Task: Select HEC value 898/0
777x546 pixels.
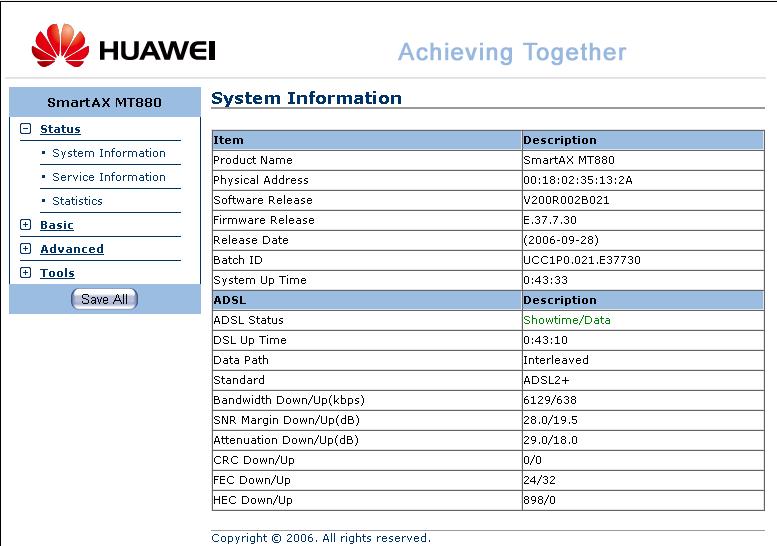Action: (540, 500)
